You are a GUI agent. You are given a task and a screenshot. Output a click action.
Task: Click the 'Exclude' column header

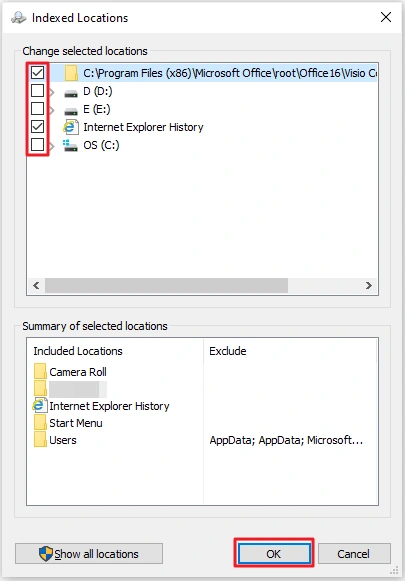pyautogui.click(x=228, y=351)
